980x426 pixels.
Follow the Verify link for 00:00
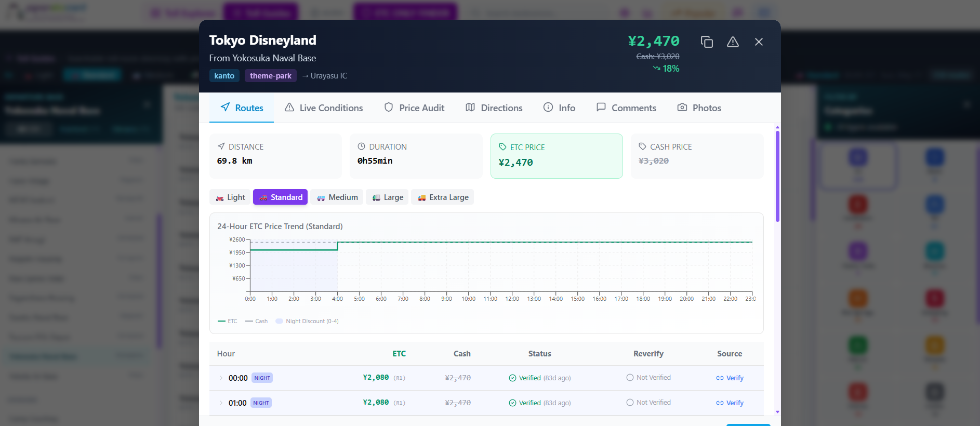pos(730,378)
